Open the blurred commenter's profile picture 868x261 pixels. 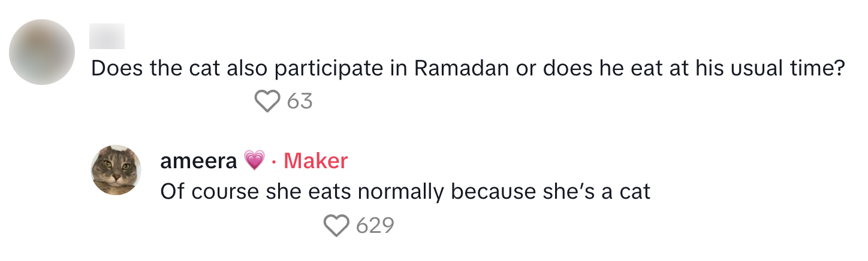[42, 52]
